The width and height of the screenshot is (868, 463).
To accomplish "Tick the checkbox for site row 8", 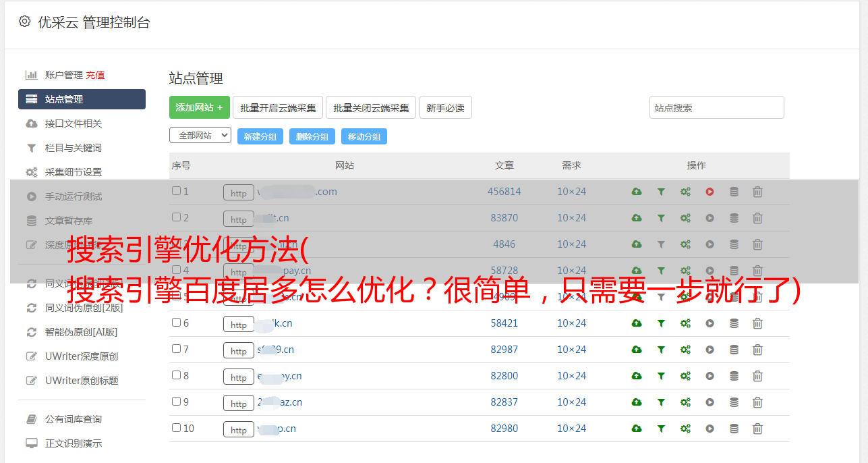I will pos(176,375).
